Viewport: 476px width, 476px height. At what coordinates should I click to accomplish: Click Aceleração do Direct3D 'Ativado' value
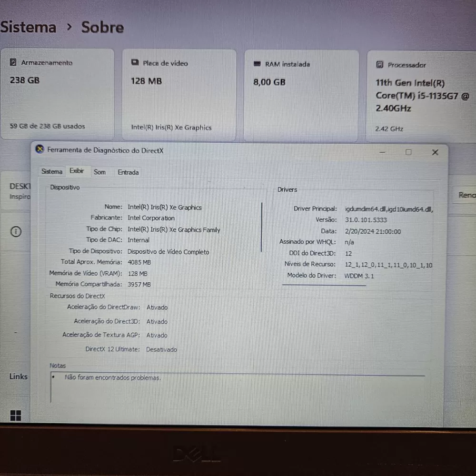[x=157, y=321]
